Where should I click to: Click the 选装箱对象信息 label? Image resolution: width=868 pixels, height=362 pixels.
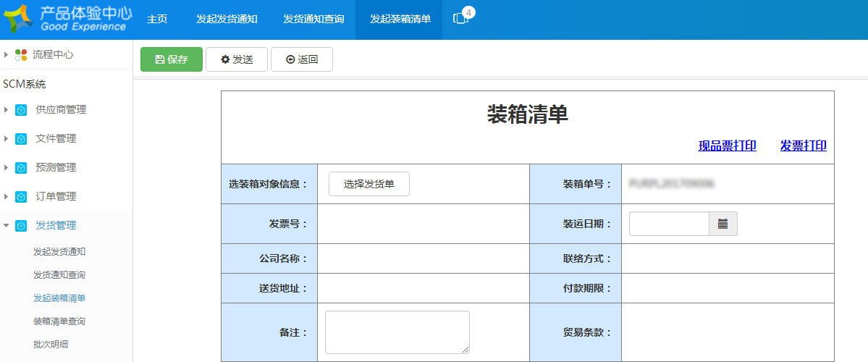tap(268, 185)
